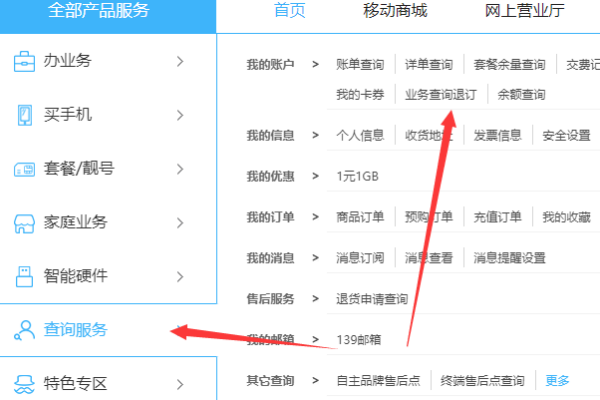Click the person search icon beside 查询服务
Image resolution: width=600 pixels, height=400 pixels.
point(24,330)
